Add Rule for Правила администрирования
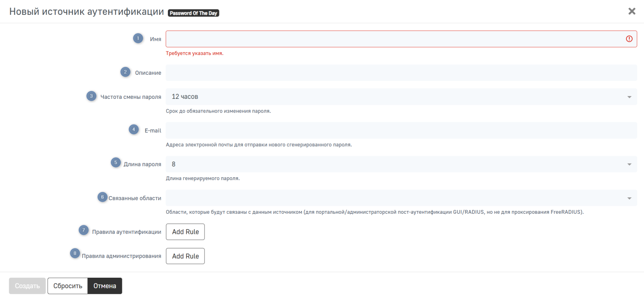 click(x=185, y=256)
